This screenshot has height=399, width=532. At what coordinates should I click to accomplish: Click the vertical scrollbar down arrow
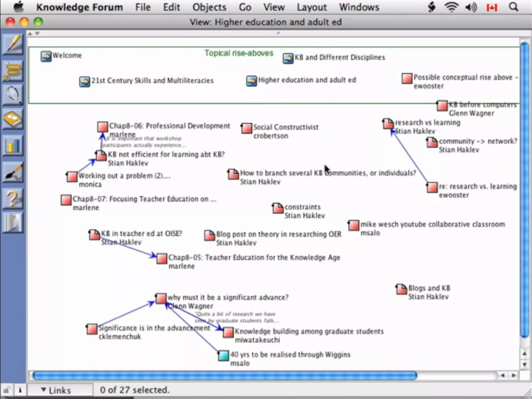click(x=524, y=364)
